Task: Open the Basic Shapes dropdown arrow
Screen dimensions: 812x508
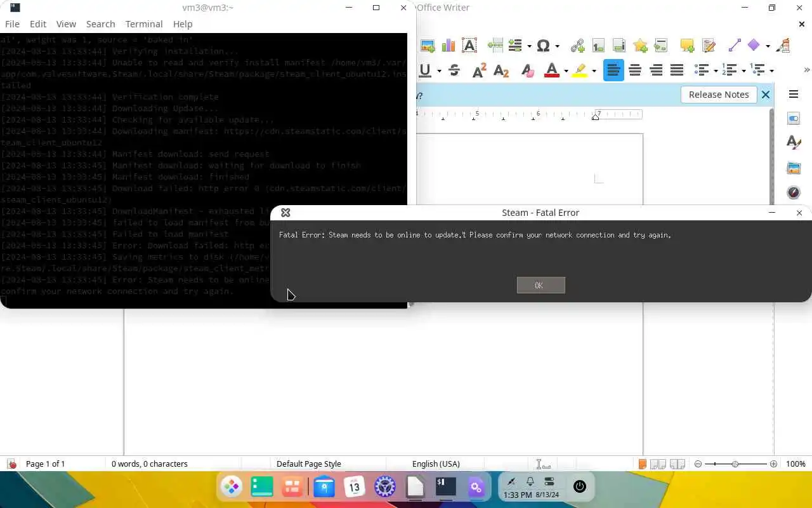Action: click(768, 46)
